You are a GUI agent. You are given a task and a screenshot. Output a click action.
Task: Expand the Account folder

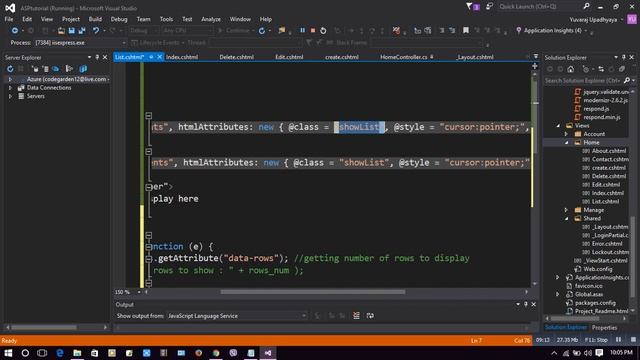[x=566, y=134]
